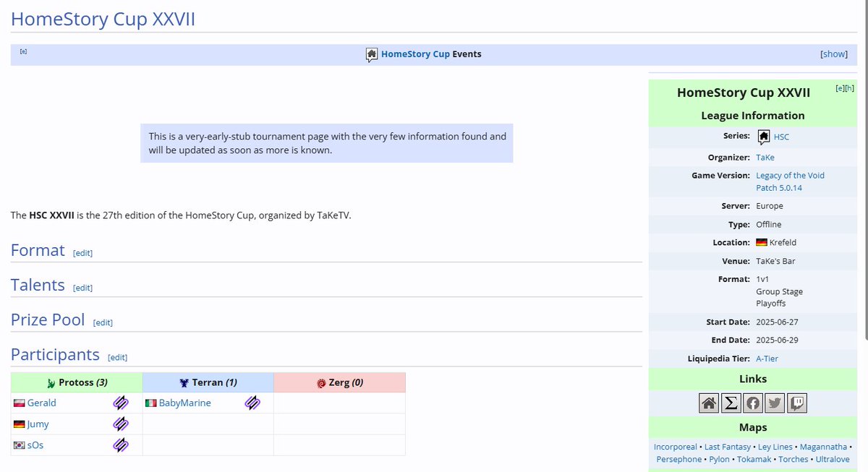Open the TaKe organizer link
Screen dimensions: 868x472
pos(765,157)
